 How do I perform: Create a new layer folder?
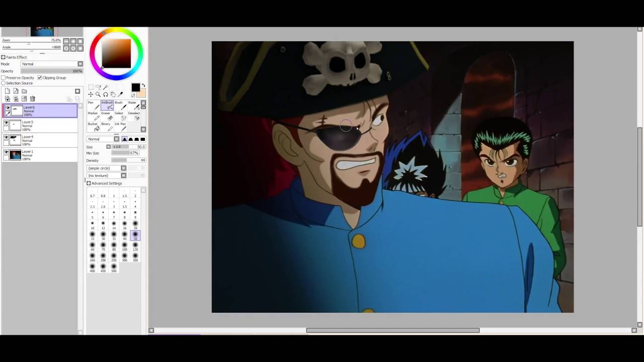24,91
